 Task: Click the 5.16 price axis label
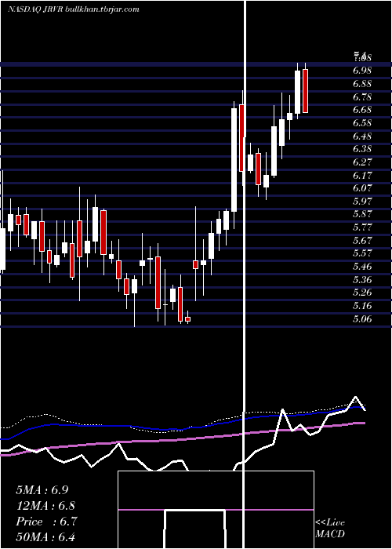click(362, 306)
